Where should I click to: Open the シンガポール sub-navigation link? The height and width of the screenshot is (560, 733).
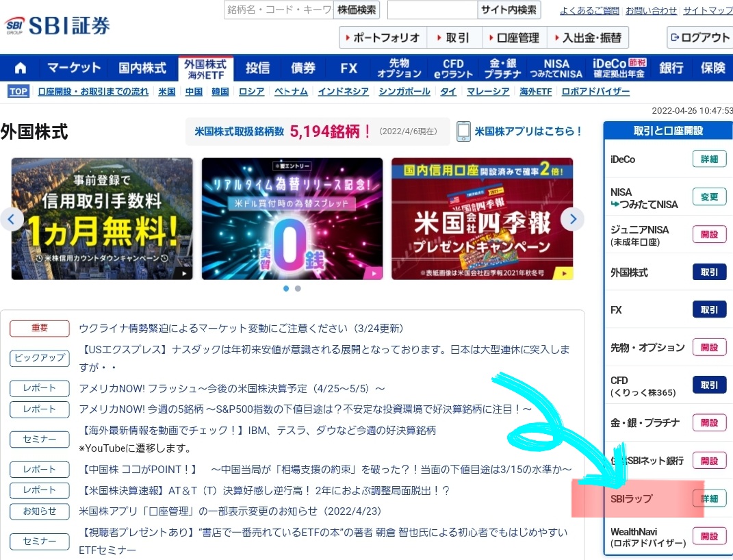pos(404,92)
